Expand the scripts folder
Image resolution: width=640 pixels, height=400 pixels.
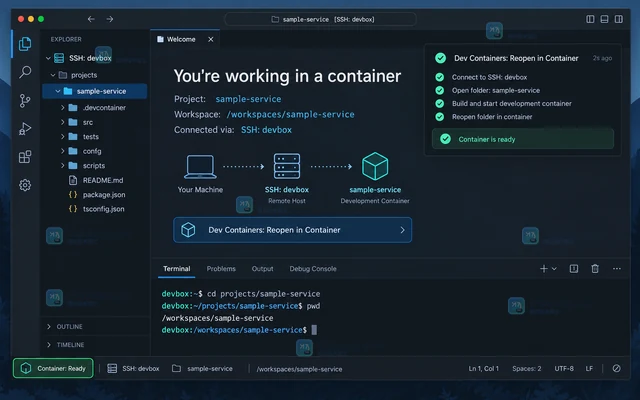pyautogui.click(x=62, y=166)
